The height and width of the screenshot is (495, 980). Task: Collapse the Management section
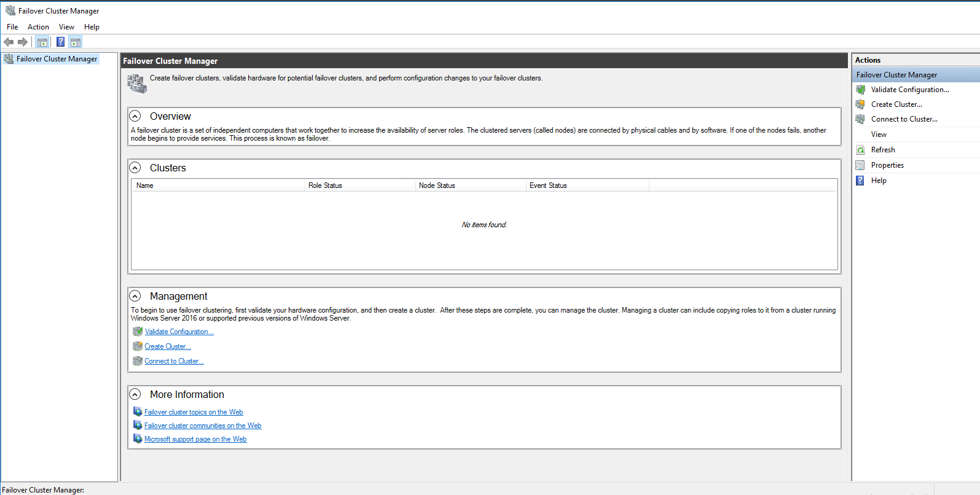pos(135,296)
